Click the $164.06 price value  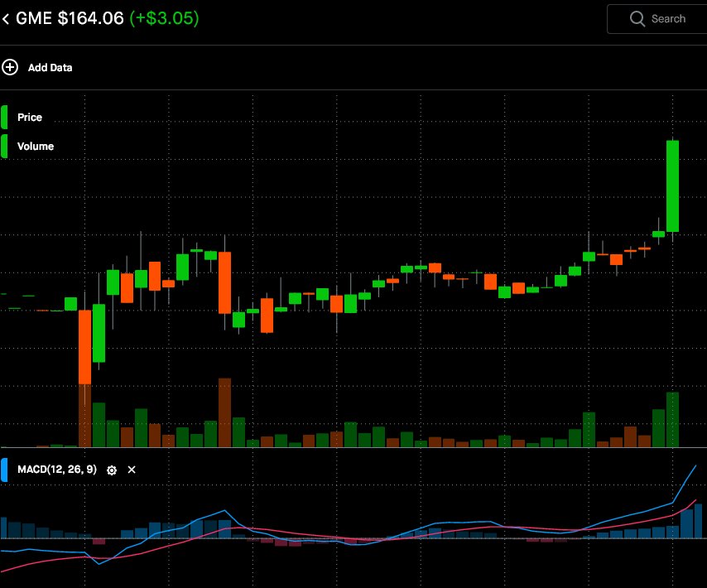tap(90, 18)
